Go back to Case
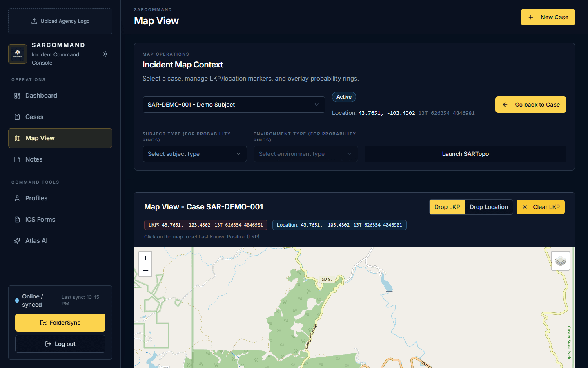The image size is (588, 368). tap(530, 105)
